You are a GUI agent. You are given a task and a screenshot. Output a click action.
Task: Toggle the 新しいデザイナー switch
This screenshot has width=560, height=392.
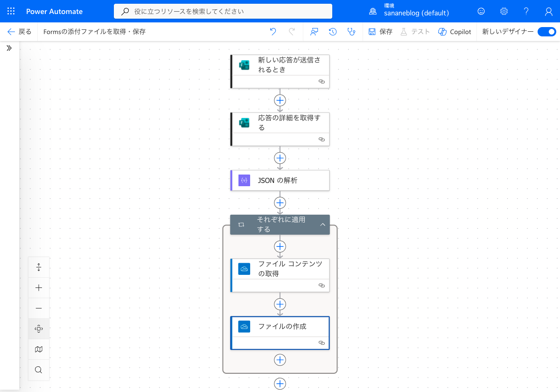[x=546, y=32]
